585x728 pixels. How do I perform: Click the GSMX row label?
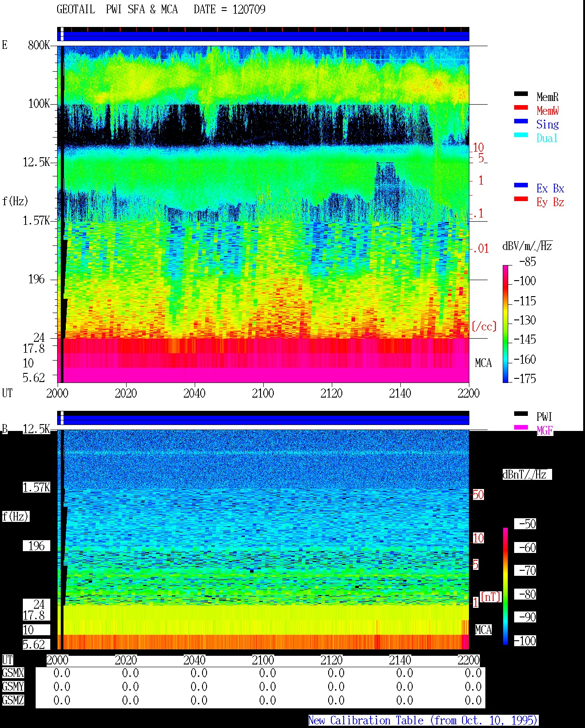[x=13, y=673]
